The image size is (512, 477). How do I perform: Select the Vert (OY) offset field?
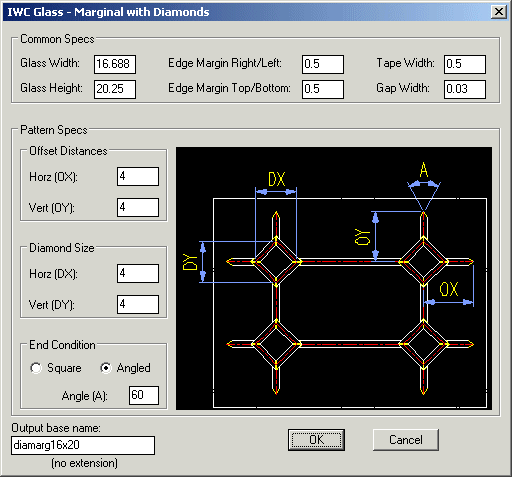coord(138,207)
